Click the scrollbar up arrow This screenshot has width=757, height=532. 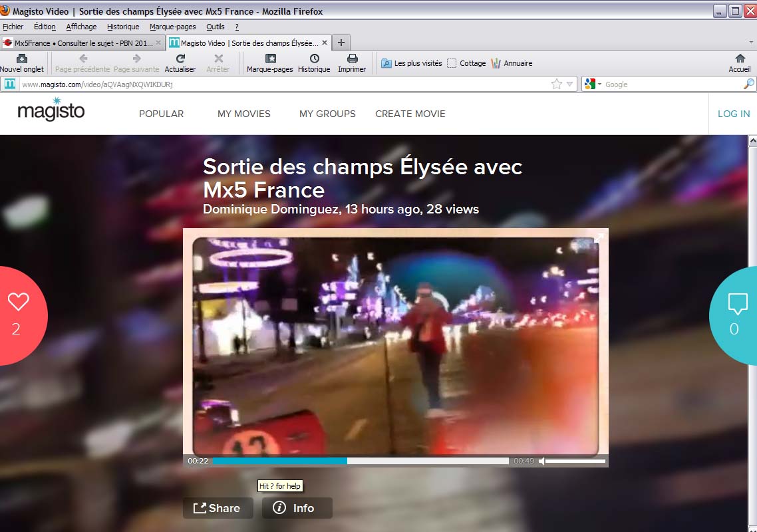coord(752,140)
